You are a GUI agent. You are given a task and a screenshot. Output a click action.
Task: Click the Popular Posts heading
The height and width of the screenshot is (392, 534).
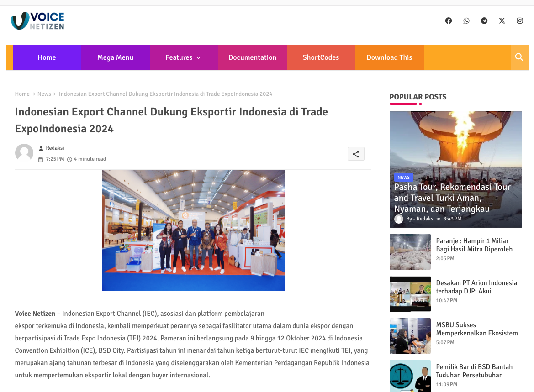[x=418, y=97]
